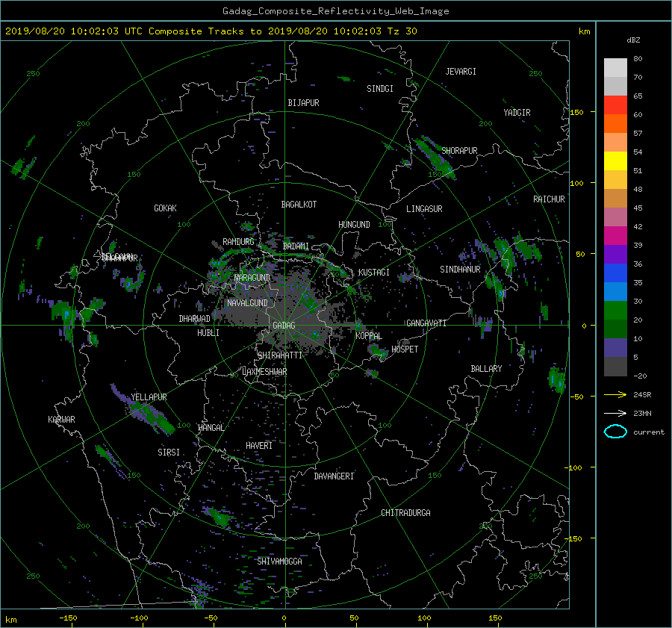672x628 pixels.
Task: Click the UTC Composite Tracks timestamp header
Action: click(x=211, y=31)
